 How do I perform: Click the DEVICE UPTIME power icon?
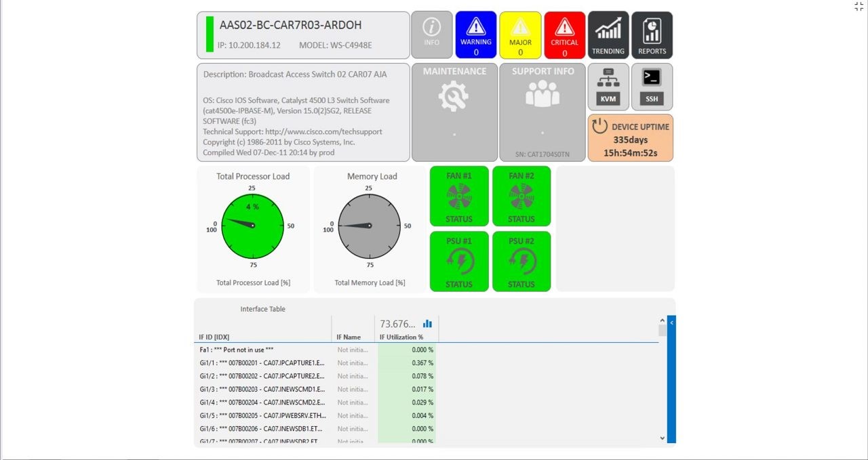599,126
